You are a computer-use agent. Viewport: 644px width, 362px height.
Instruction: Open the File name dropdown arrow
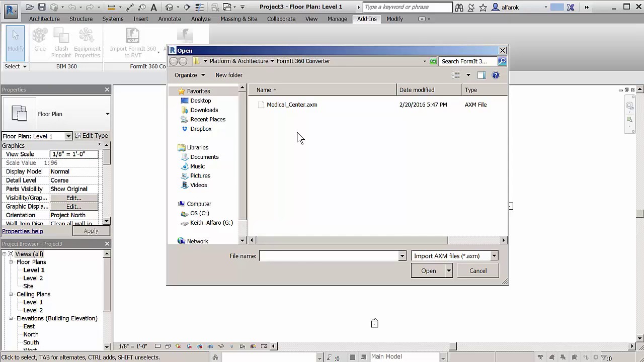tap(402, 256)
